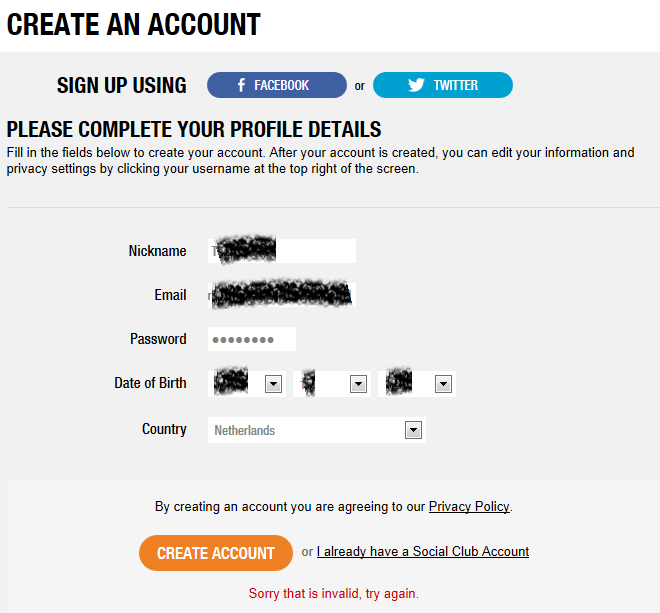The height and width of the screenshot is (613, 660).
Task: Expand the Country dropdown showing Netherlands
Action: (x=412, y=430)
